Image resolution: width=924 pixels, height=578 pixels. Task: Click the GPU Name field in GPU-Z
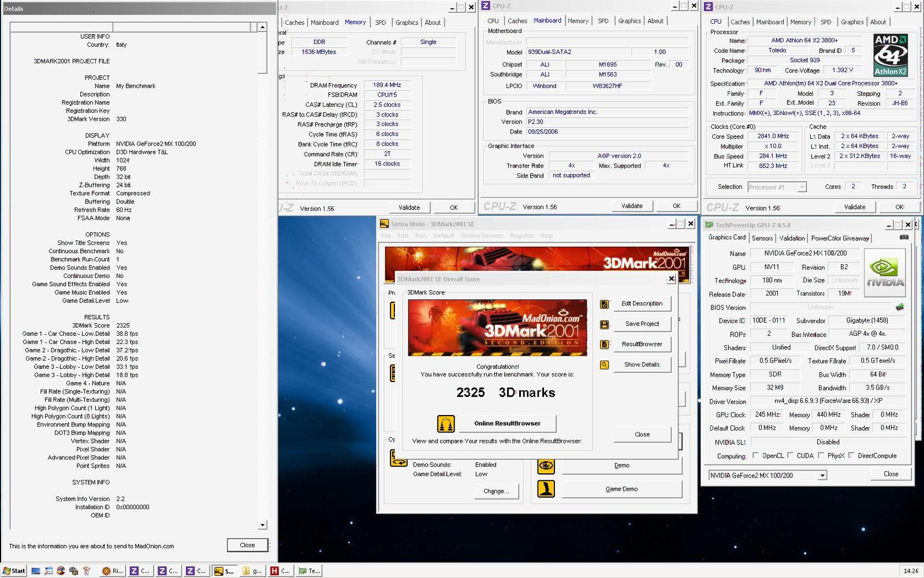coord(805,253)
